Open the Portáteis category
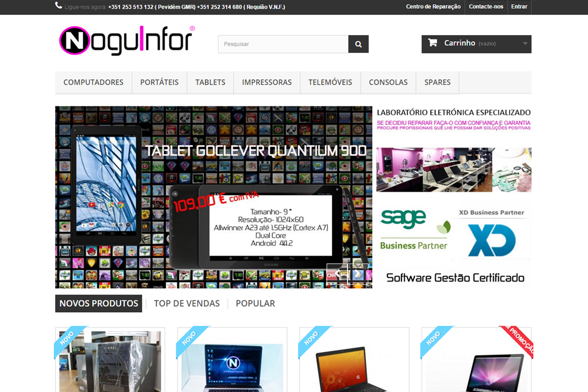The width and height of the screenshot is (588, 392). (159, 82)
